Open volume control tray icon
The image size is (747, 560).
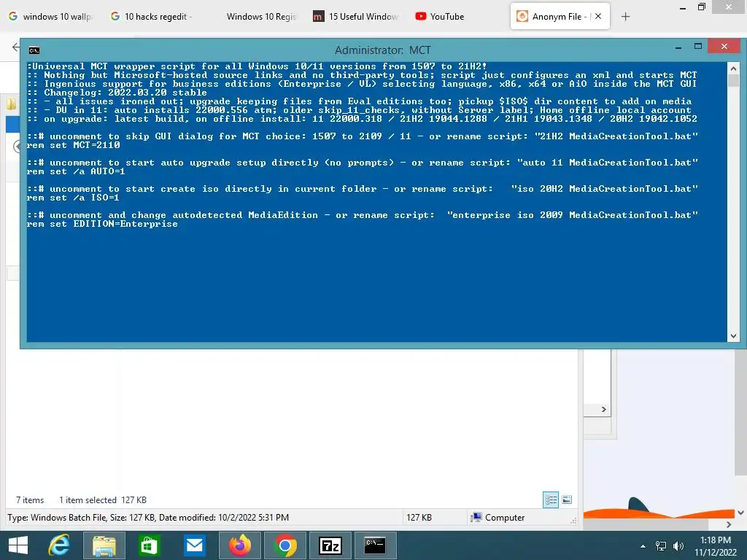point(678,546)
